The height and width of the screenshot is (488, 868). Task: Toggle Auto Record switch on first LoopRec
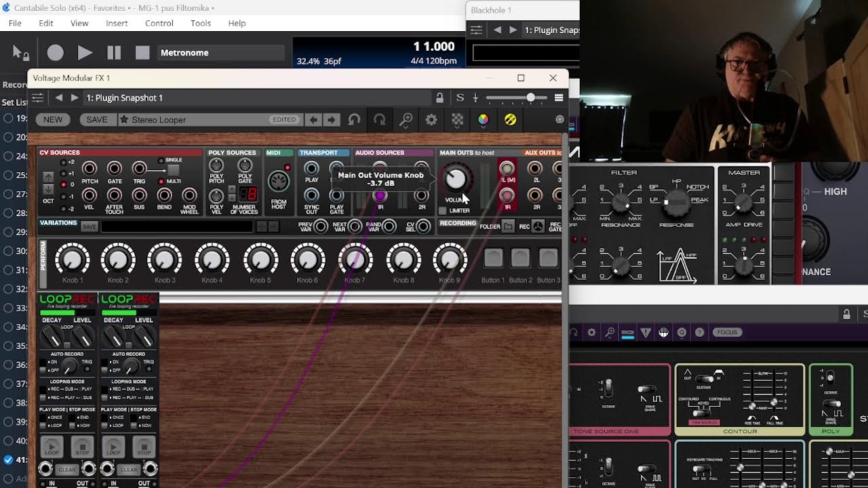coord(43,366)
